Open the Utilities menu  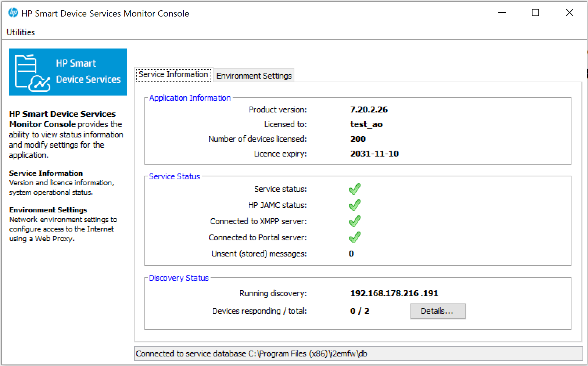pyautogui.click(x=21, y=32)
